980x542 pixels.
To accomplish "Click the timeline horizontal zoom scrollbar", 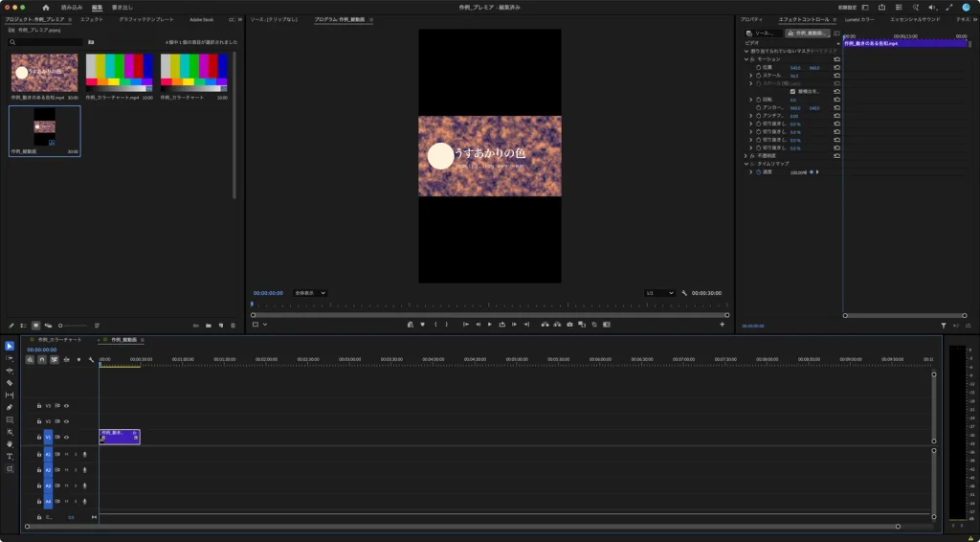I will 462,527.
